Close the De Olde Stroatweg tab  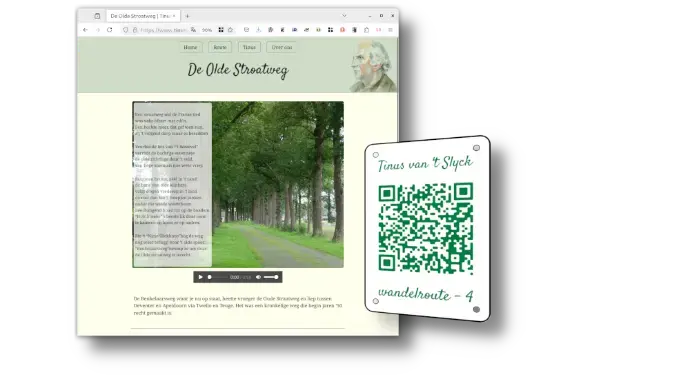click(174, 16)
